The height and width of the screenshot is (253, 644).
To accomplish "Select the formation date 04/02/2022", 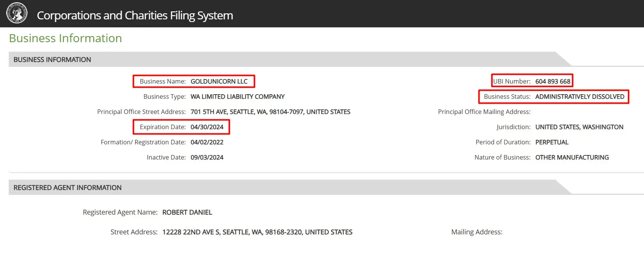I will 207,142.
